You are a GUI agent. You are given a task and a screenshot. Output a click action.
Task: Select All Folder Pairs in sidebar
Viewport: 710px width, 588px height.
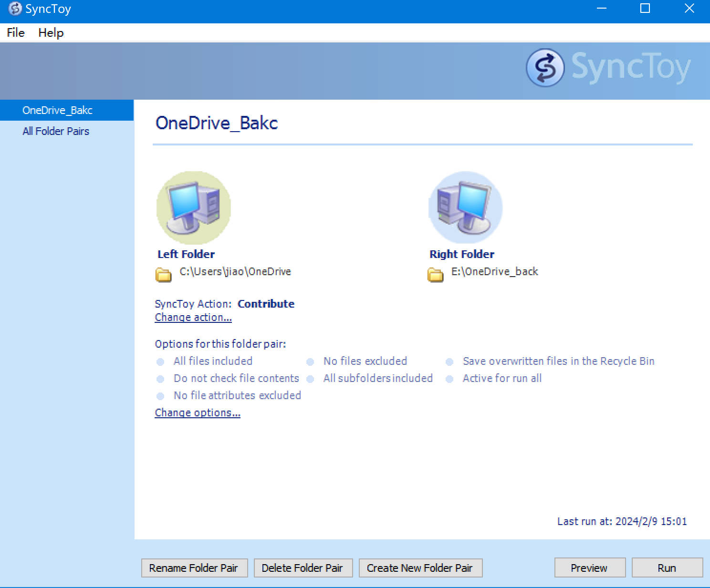click(x=67, y=131)
